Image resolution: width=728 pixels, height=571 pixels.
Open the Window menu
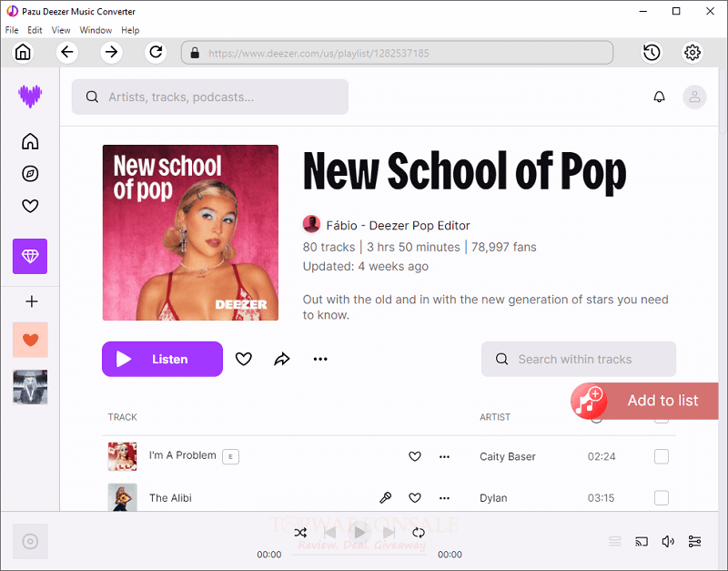96,30
